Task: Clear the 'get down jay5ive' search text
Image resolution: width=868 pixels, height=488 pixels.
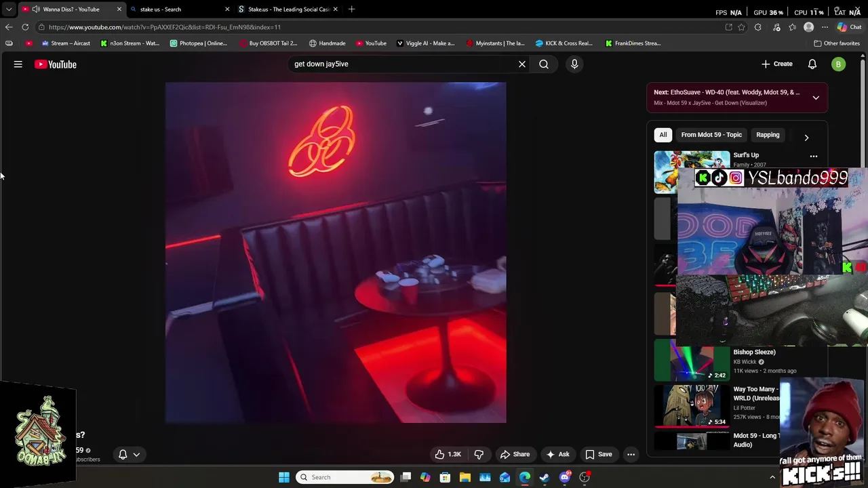Action: point(522,64)
